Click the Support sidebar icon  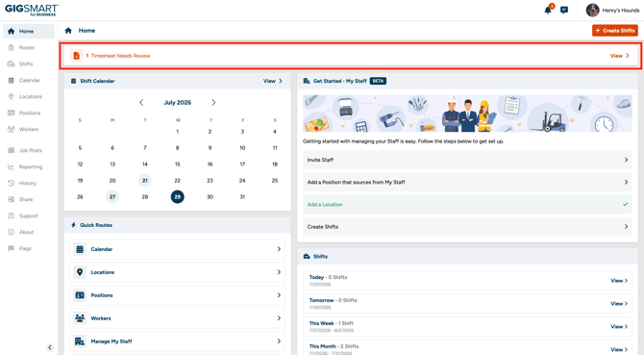12,216
